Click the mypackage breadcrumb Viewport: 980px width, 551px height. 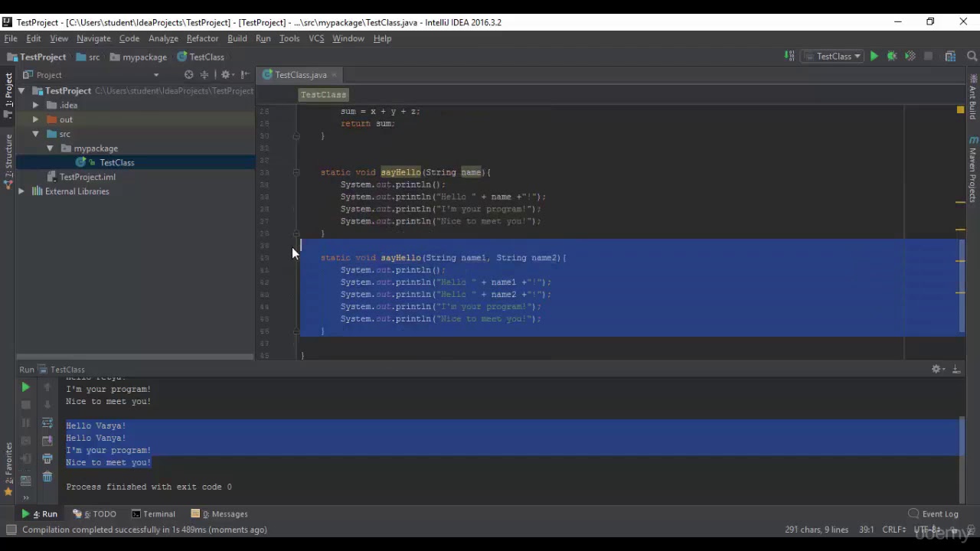tap(138, 57)
